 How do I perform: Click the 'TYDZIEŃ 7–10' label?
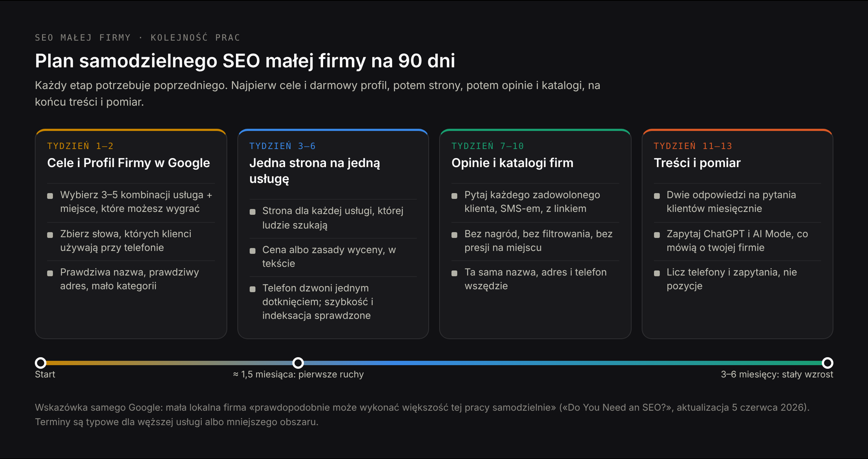click(x=488, y=146)
